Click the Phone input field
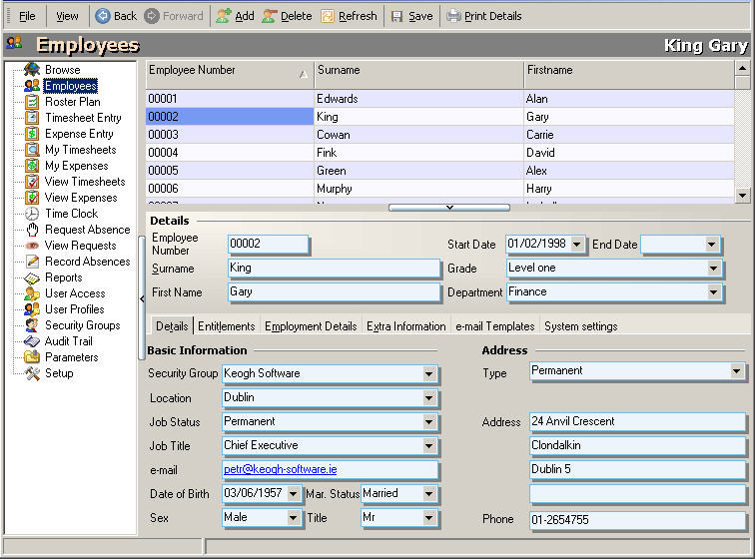756x560 pixels. click(637, 520)
